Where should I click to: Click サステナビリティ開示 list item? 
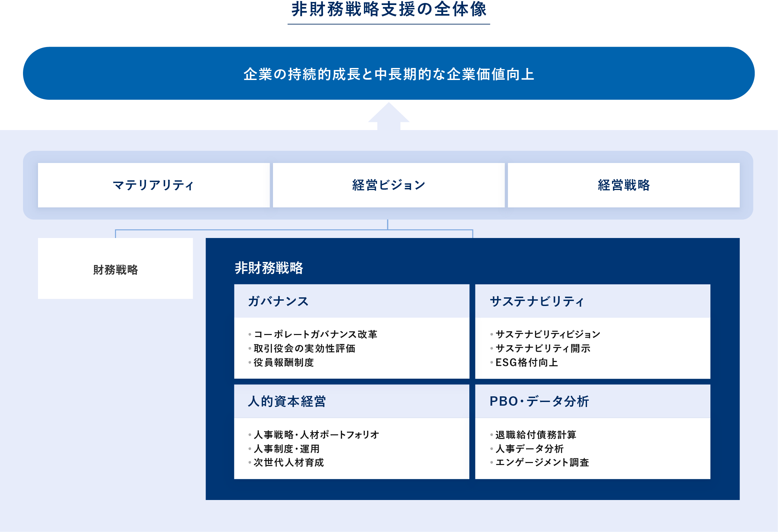pyautogui.click(x=543, y=348)
